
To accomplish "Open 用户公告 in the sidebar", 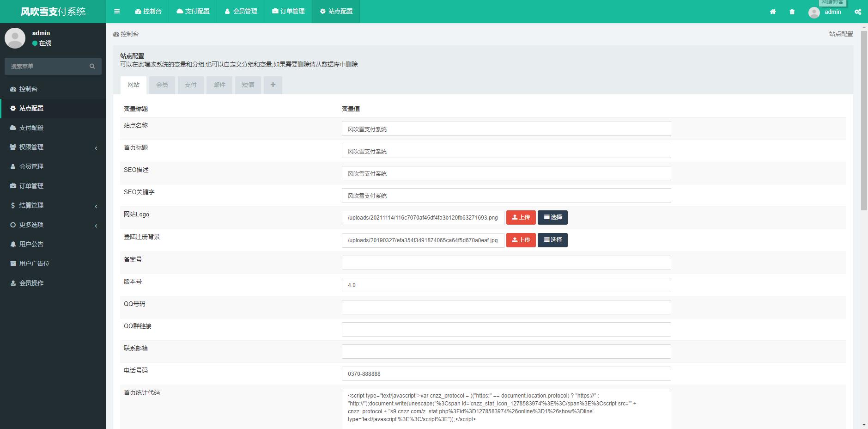I will (31, 244).
